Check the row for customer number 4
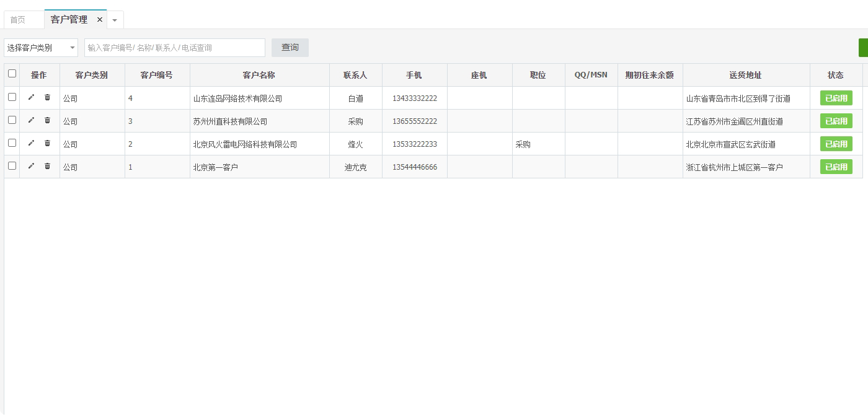This screenshot has width=868, height=415. 12,97
